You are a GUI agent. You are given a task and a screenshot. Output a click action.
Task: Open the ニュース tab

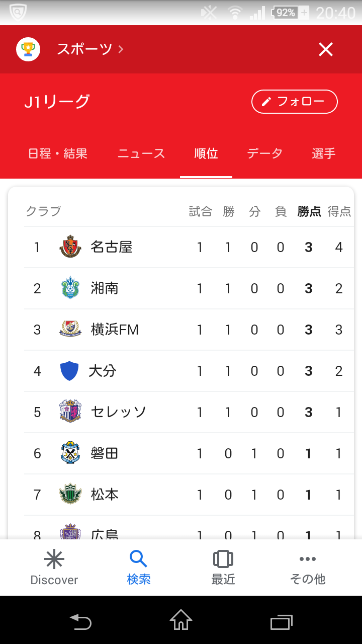[141, 153]
